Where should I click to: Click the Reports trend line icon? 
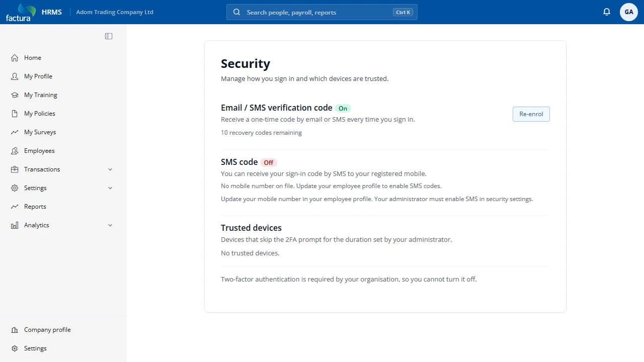pos(15,207)
